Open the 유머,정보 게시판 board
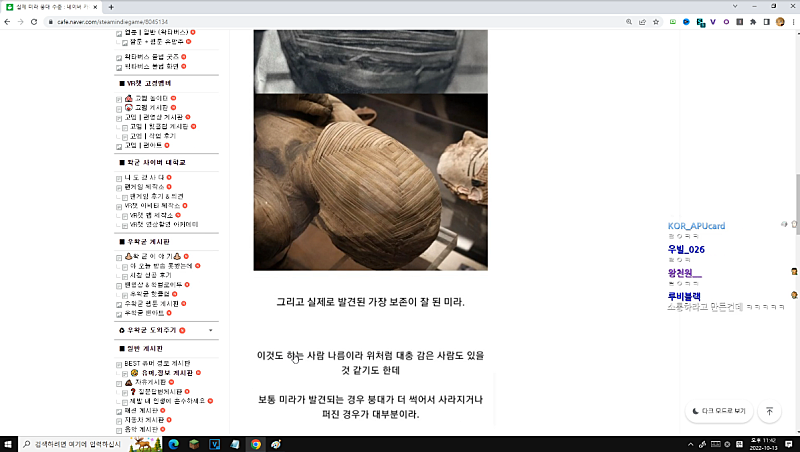Image resolution: width=800 pixels, height=452 pixels. 167,373
